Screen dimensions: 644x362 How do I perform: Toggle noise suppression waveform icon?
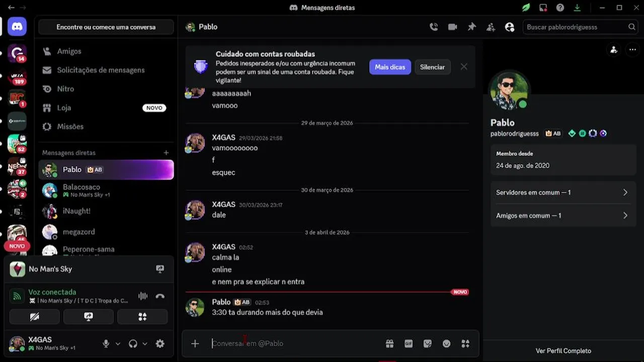coord(143,296)
